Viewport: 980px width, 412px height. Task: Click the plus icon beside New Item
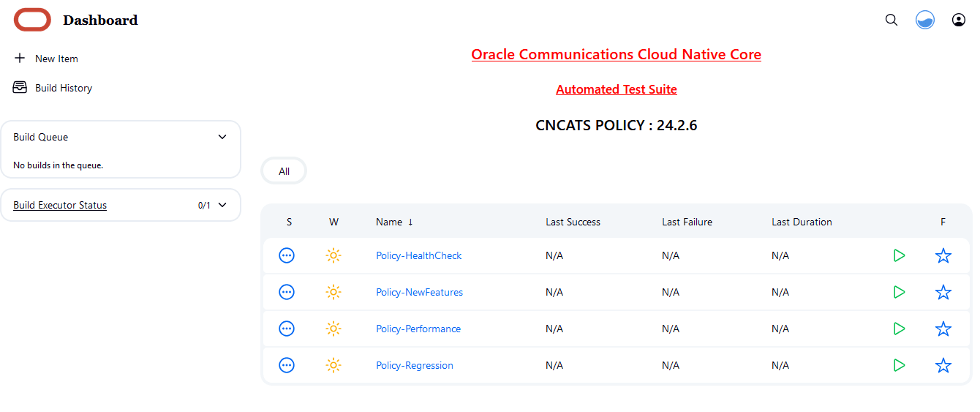20,58
